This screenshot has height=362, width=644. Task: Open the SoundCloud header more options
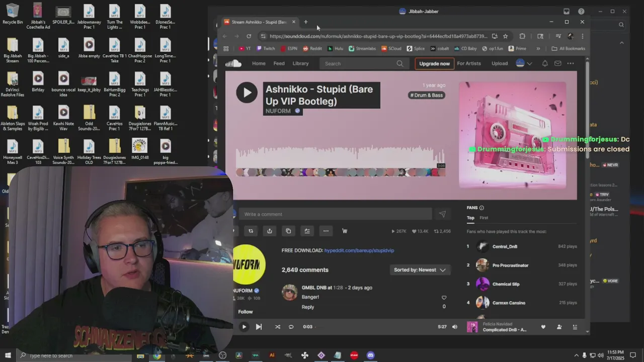point(570,63)
